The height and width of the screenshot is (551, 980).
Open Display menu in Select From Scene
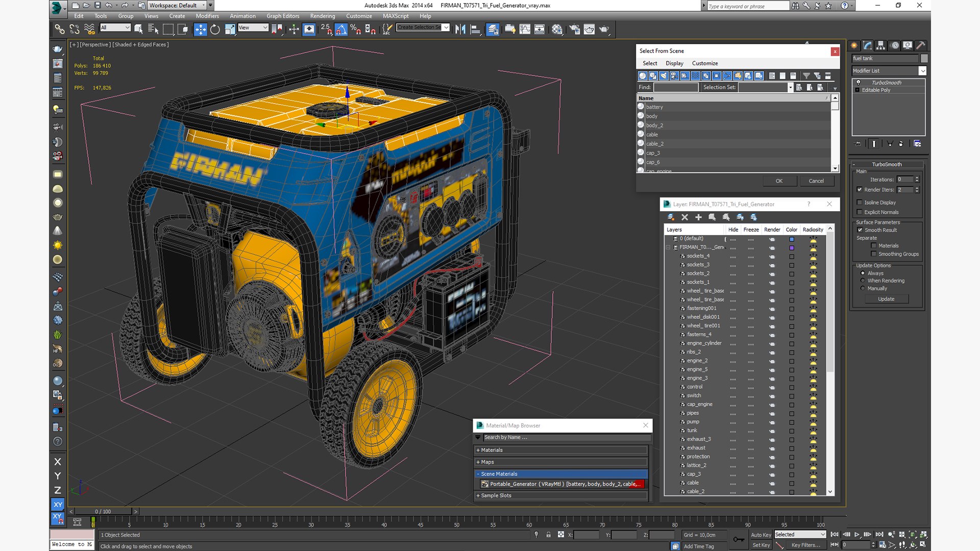[x=674, y=63]
